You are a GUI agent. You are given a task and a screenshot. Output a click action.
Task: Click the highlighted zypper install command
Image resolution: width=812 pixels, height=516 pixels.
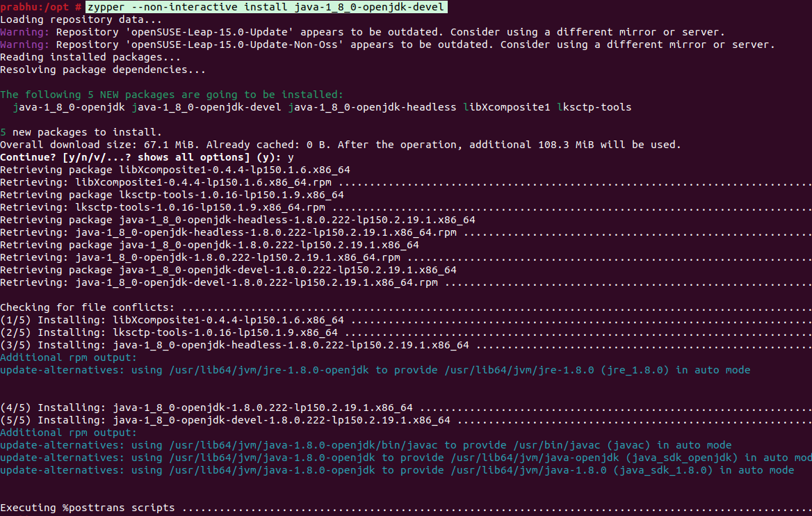pyautogui.click(x=266, y=7)
